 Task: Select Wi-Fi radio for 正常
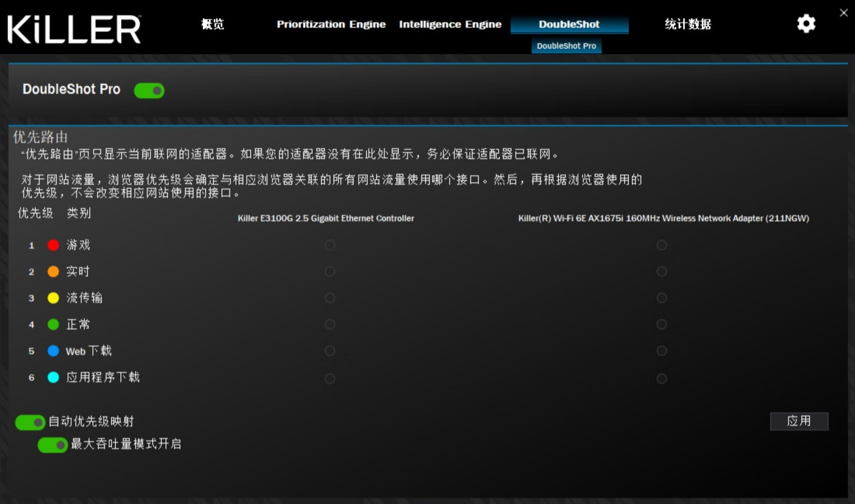pos(662,324)
